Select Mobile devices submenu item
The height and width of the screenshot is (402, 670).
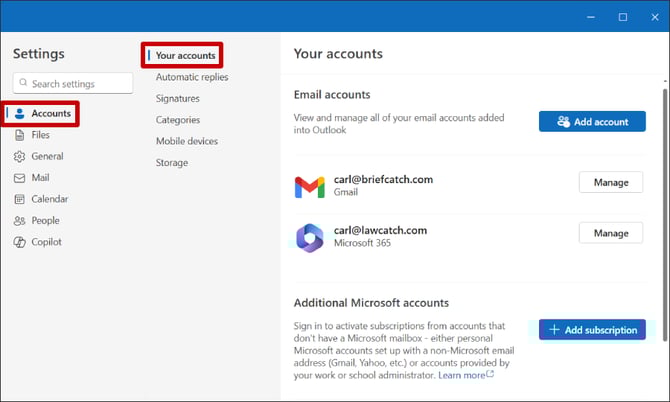click(x=187, y=141)
